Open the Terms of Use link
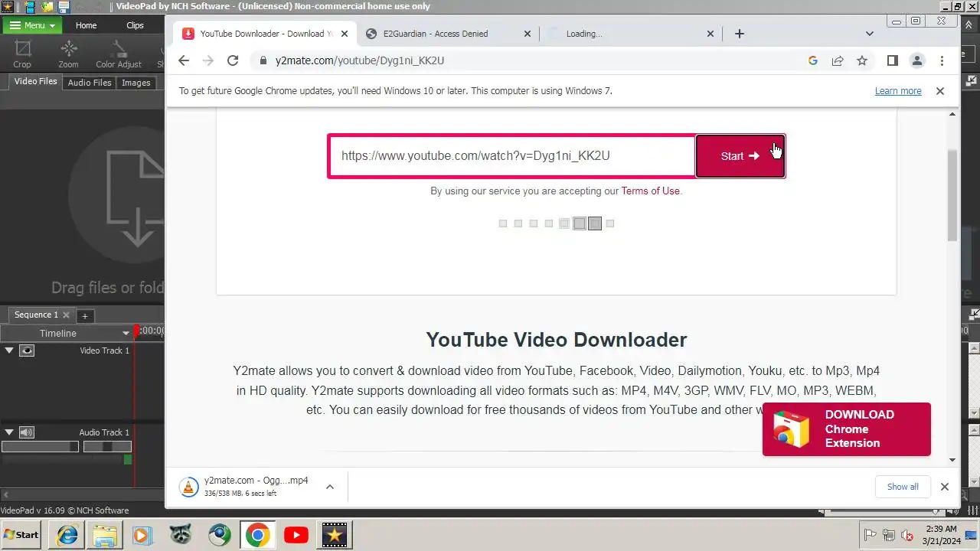The image size is (980, 551). point(650,191)
